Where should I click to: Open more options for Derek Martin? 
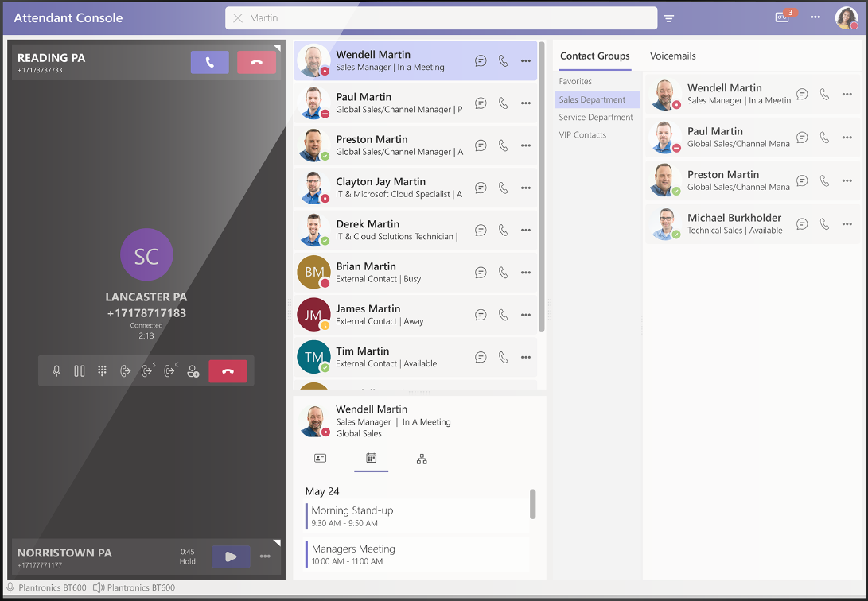pyautogui.click(x=525, y=230)
